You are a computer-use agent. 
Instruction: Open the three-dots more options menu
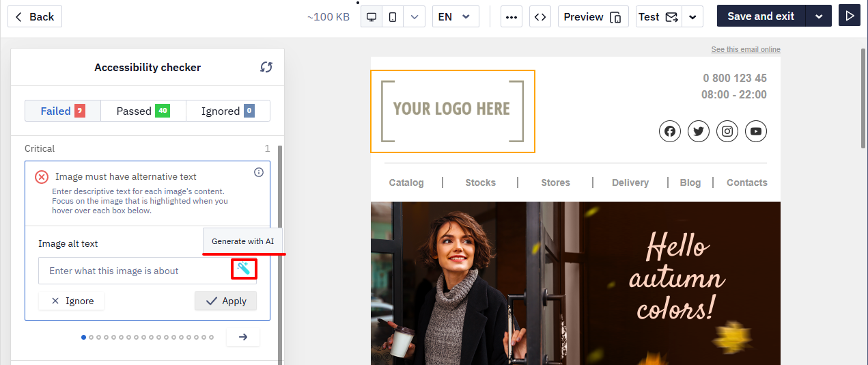512,16
